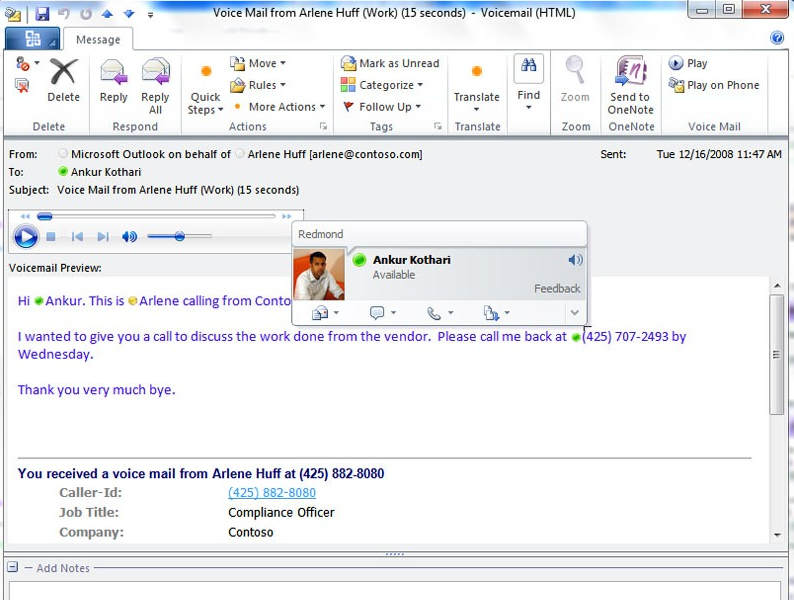
Task: Open the Categorize dropdown
Action: (382, 85)
